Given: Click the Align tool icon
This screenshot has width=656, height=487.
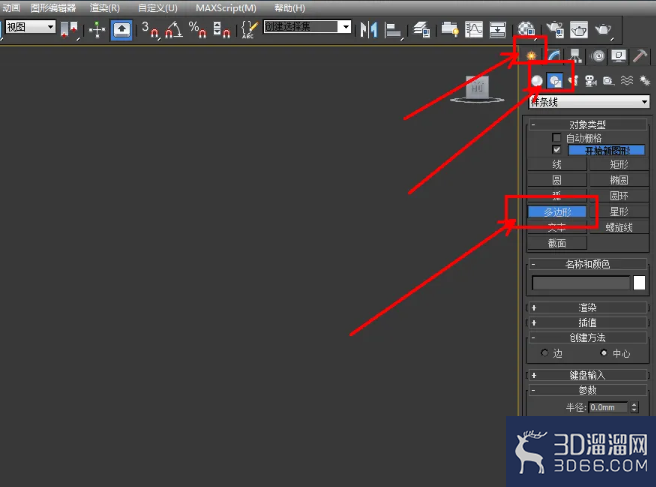Looking at the screenshot, I should tap(393, 30).
